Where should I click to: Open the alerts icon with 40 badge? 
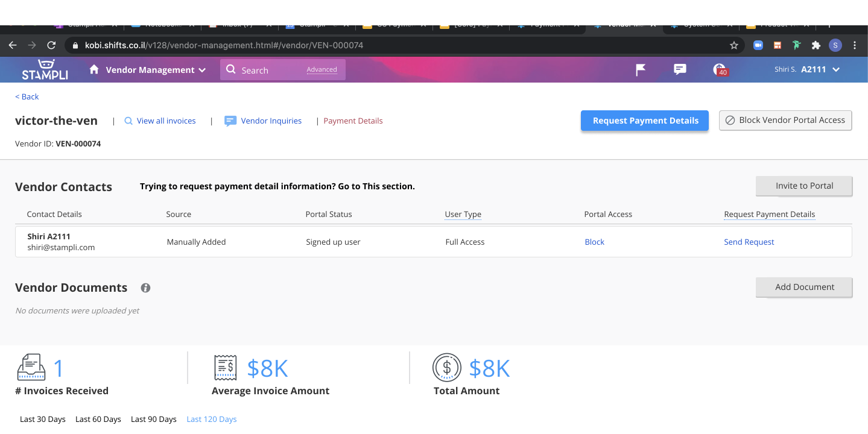coord(719,69)
